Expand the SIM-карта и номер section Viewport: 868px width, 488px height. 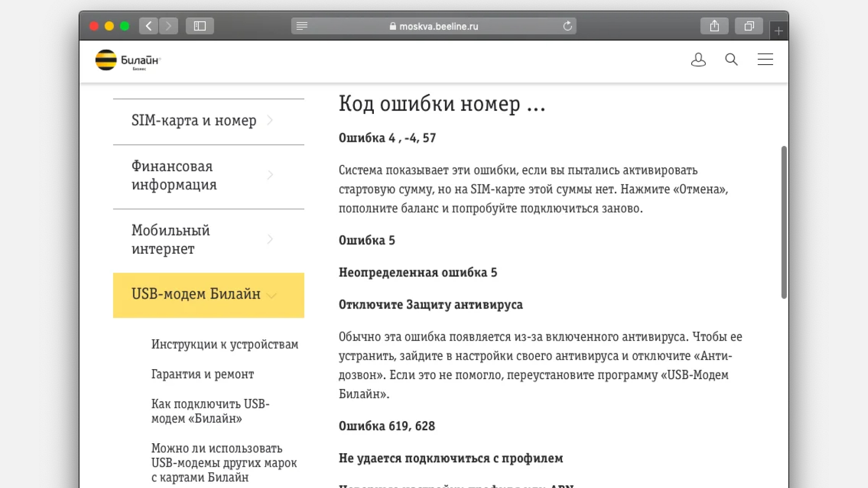tap(208, 121)
